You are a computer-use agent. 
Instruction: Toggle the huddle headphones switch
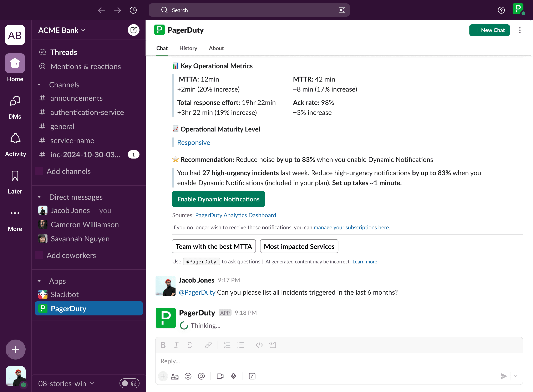[129, 383]
